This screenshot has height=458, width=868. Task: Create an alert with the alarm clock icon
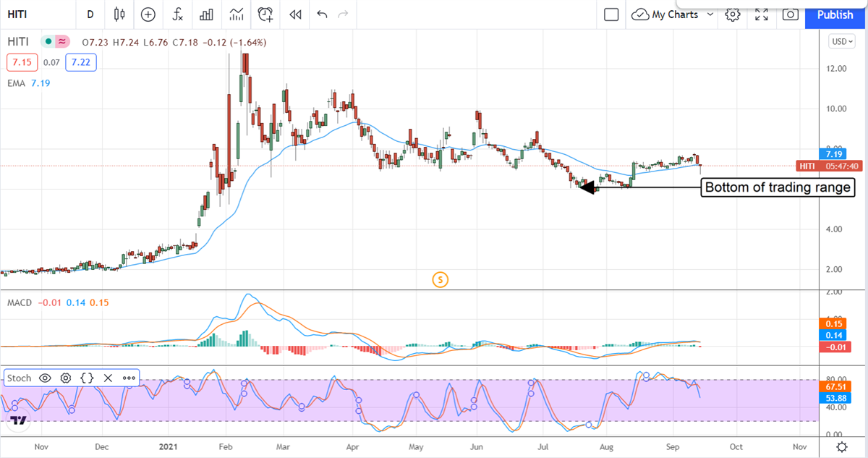point(265,14)
